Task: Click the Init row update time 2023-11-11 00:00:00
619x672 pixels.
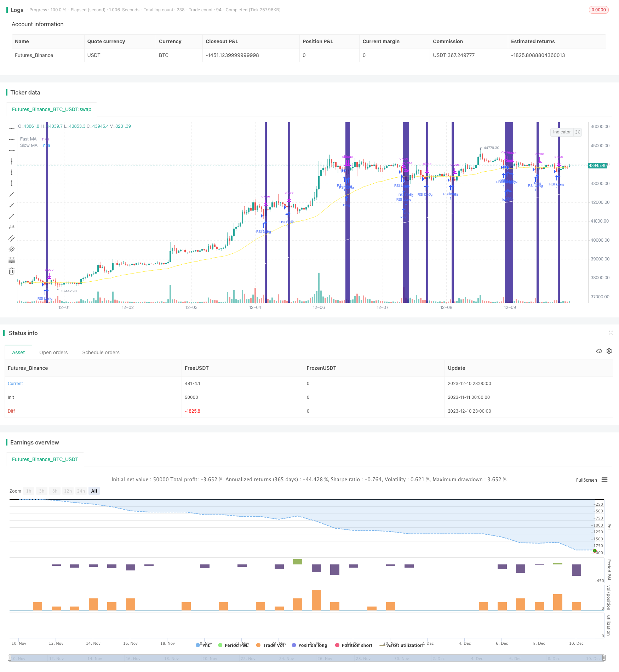Action: coord(469,397)
